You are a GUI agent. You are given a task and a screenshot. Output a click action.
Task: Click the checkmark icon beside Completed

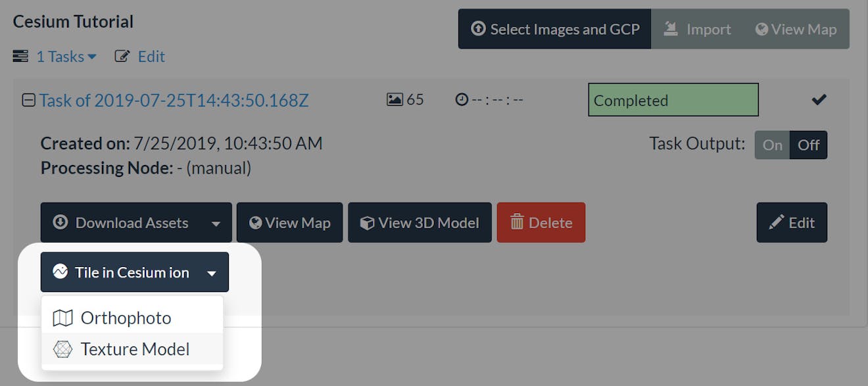click(819, 100)
